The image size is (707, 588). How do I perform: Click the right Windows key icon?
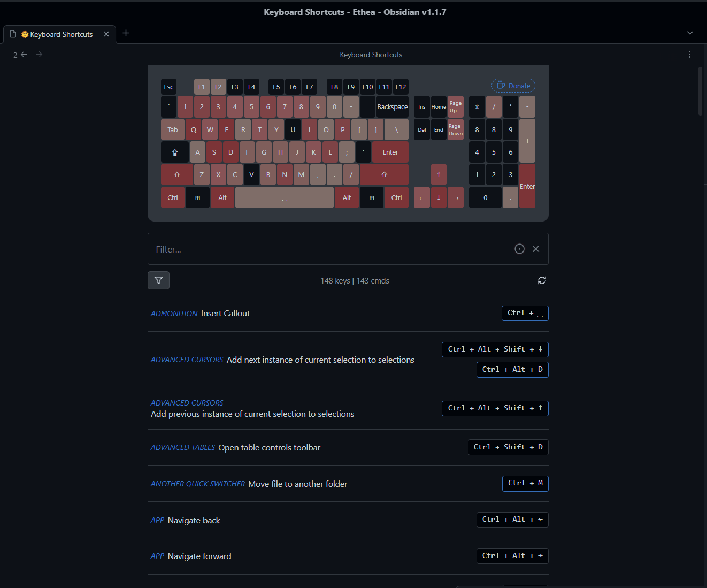tap(372, 197)
